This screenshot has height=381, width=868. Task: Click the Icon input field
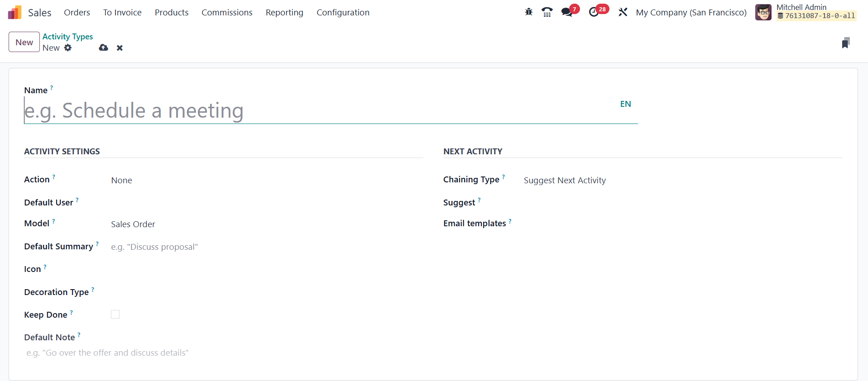[x=267, y=269]
